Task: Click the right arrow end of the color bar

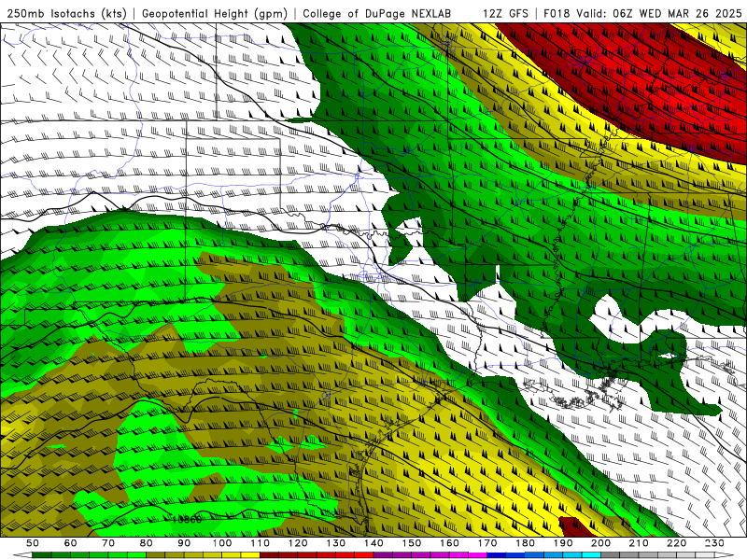Action: 725,555
